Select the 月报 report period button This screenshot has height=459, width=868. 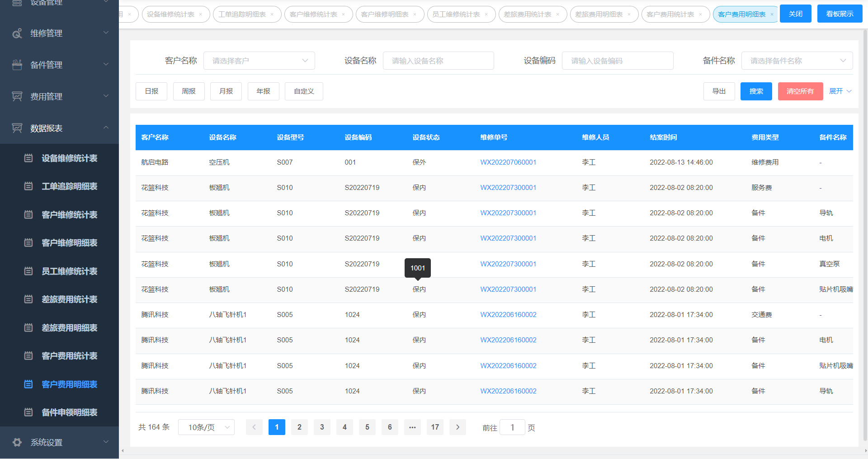click(226, 91)
